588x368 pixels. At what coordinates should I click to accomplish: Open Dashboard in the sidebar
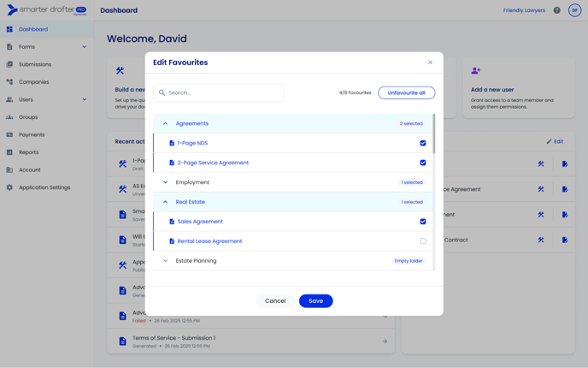[x=47, y=29]
